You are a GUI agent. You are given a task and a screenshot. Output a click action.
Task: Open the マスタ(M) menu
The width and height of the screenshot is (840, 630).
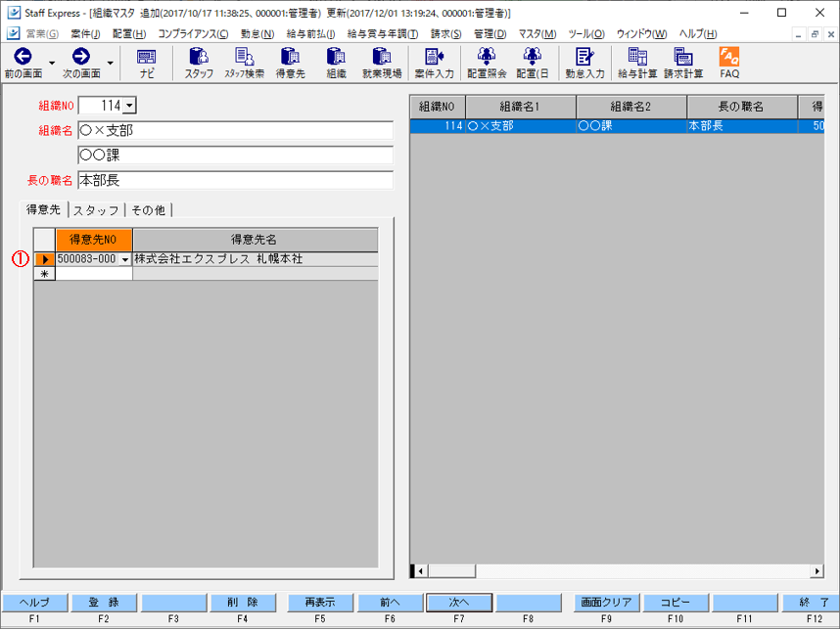(537, 33)
